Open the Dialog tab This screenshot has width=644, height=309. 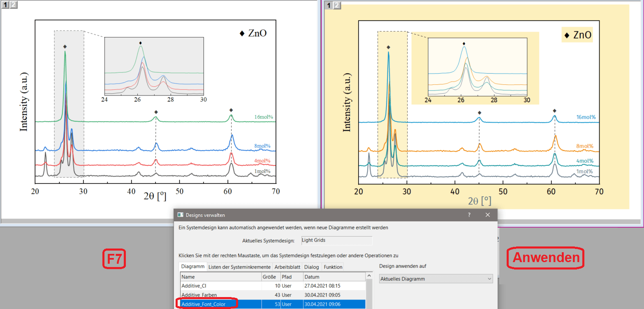coord(312,267)
